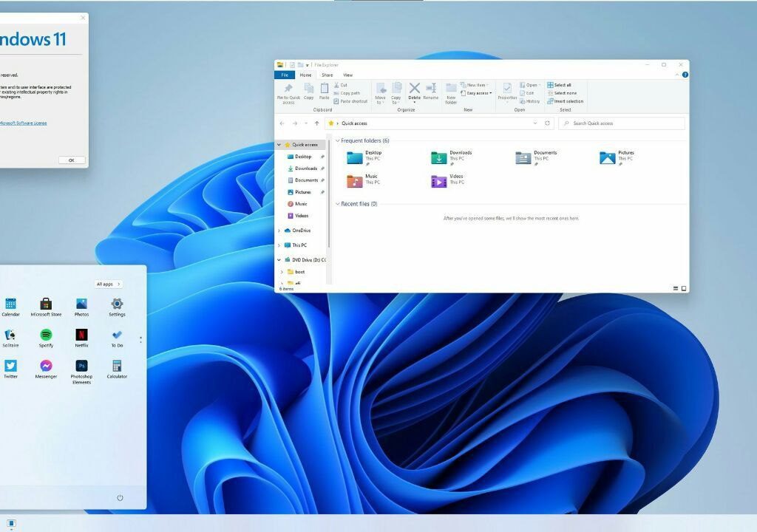Viewport: 757px width, 532px height.
Task: Open the Easy access dropdown
Action: coord(476,93)
